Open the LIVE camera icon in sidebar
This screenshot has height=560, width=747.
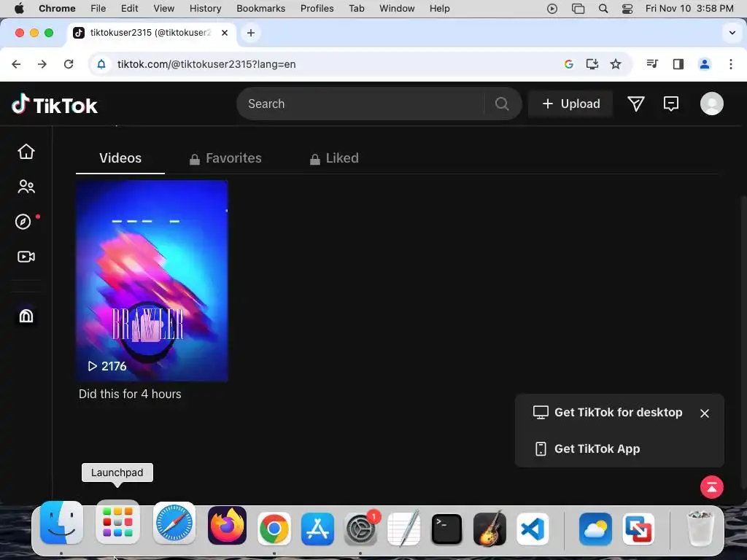pos(26,257)
